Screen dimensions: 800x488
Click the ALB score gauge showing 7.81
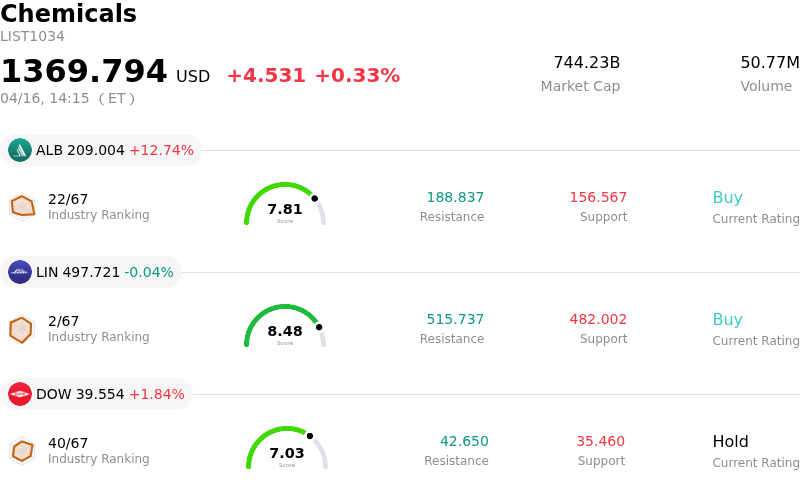pyautogui.click(x=285, y=206)
